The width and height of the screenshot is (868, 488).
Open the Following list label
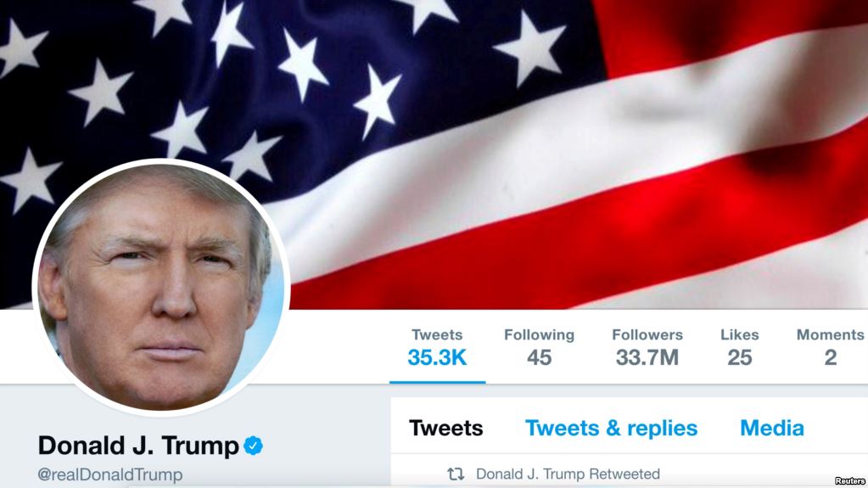(539, 335)
